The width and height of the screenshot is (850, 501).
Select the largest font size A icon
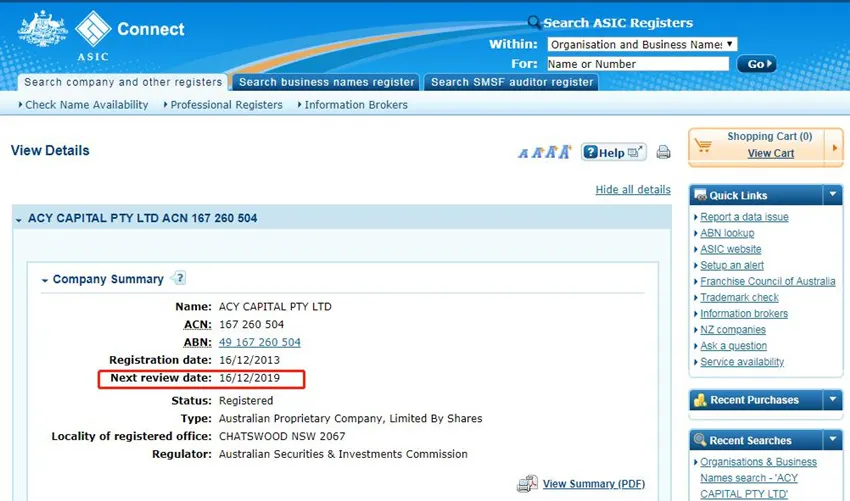coord(565,151)
